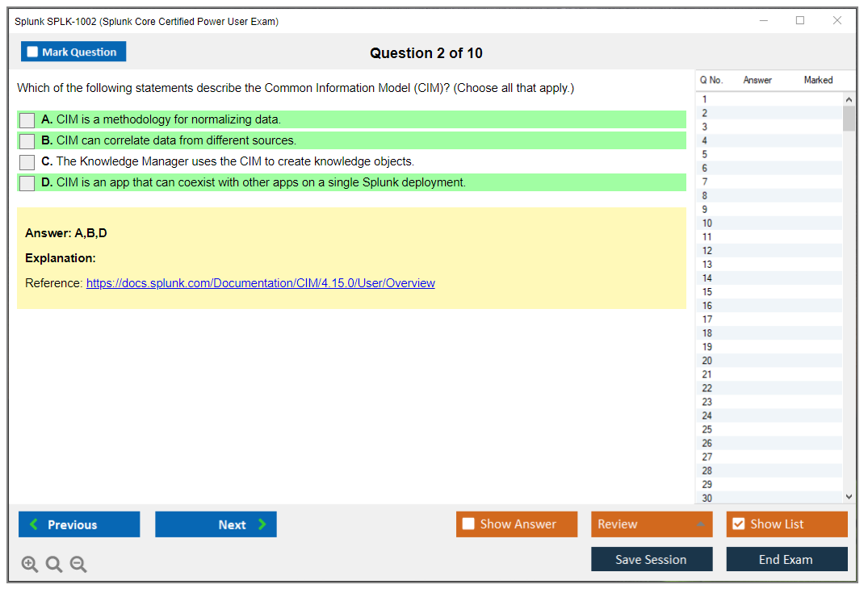Tick checkbox for option D CIM app
The image size is (868, 593).
pyautogui.click(x=27, y=183)
